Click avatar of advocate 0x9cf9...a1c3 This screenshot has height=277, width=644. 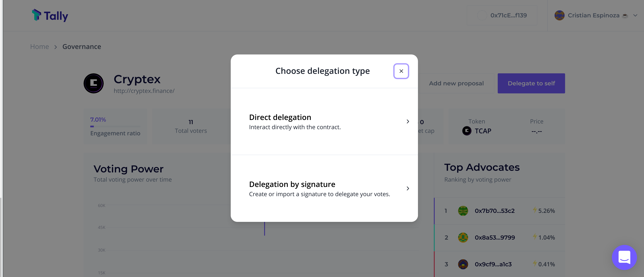(463, 264)
